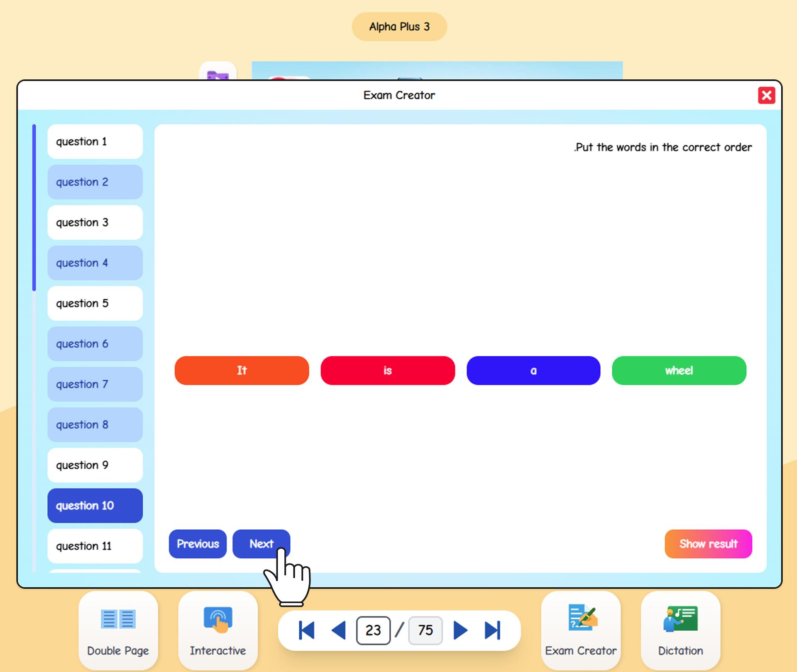
Task: Close the Exam Creator dialog
Action: click(x=766, y=95)
